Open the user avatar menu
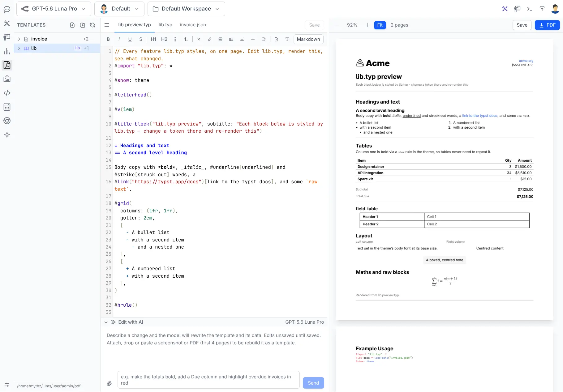The height and width of the screenshot is (392, 563). click(x=555, y=9)
